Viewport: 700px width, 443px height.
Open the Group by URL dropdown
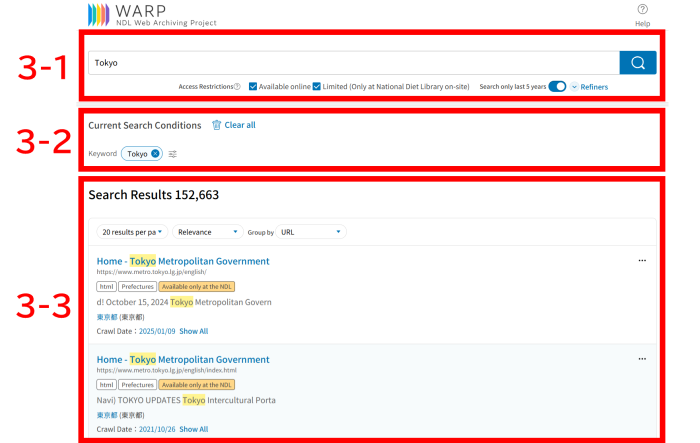coord(311,232)
